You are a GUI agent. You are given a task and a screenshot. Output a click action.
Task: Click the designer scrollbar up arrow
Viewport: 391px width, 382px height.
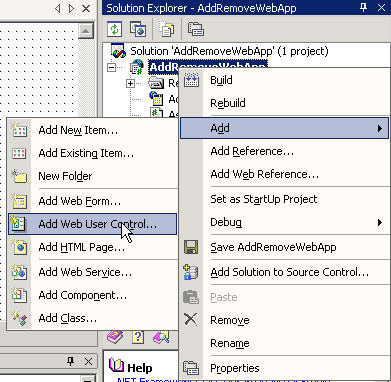tap(86, 31)
